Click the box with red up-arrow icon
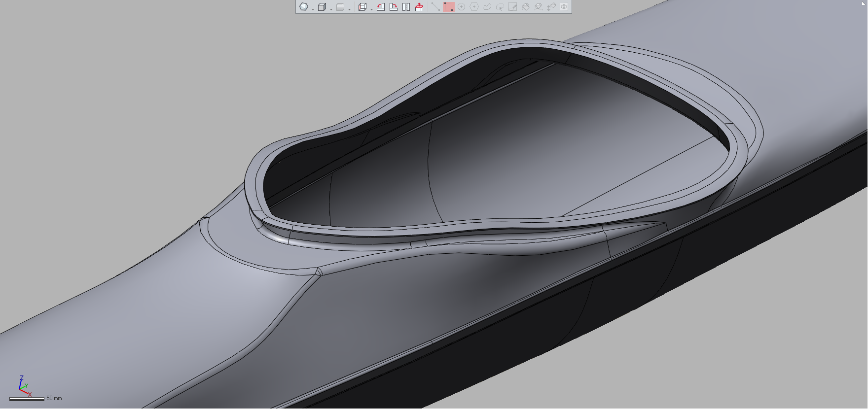868x409 pixels. 419,7
